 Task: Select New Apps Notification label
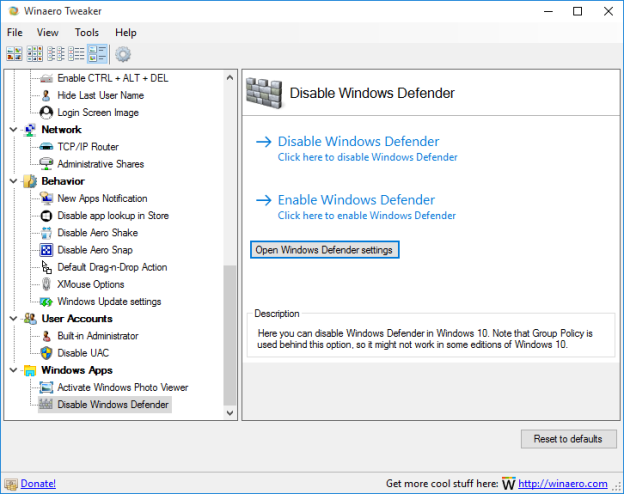[102, 198]
